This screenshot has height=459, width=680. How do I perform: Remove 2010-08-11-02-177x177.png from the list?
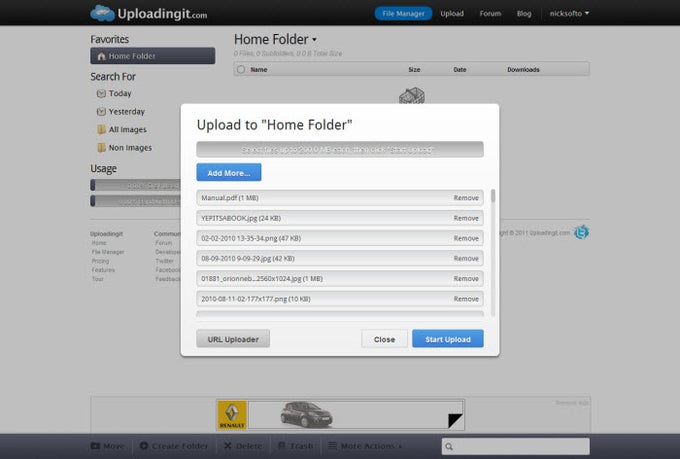tap(466, 299)
